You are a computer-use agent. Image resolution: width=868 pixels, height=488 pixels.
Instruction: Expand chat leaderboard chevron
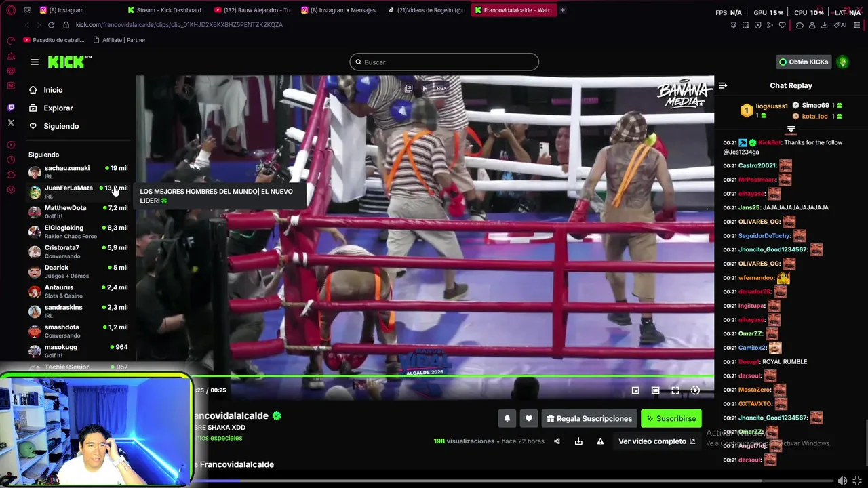791,129
